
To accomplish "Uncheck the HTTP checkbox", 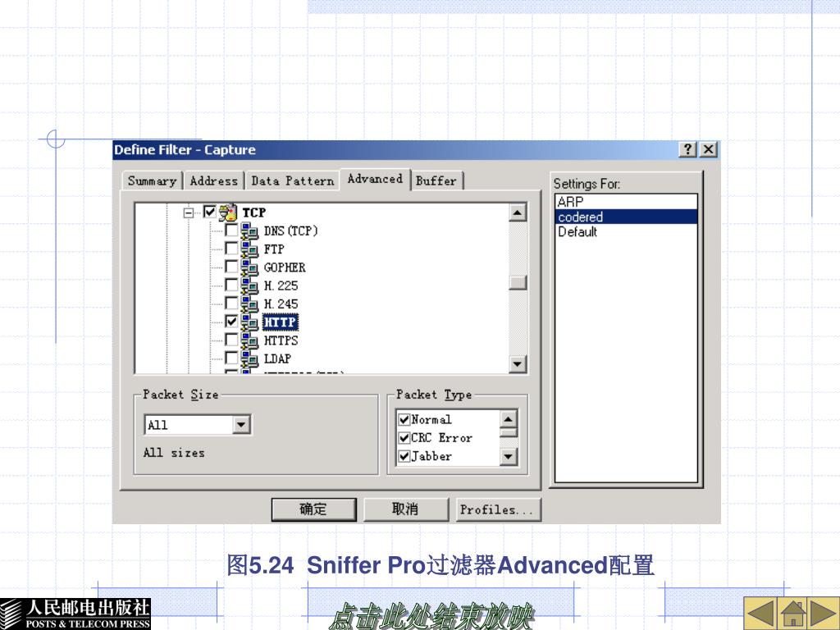I will (x=231, y=322).
